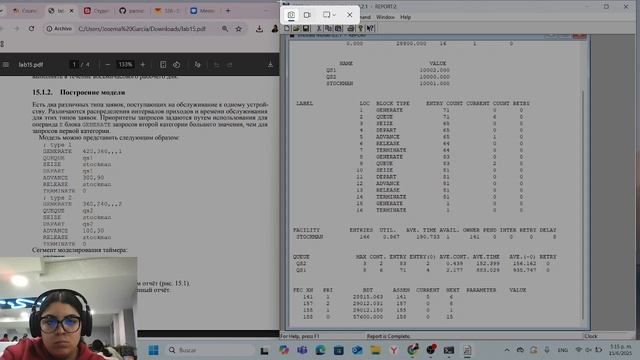Click the Copy icon in the GPSS toolbar
This screenshot has width=640, height=360.
(x=329, y=29)
